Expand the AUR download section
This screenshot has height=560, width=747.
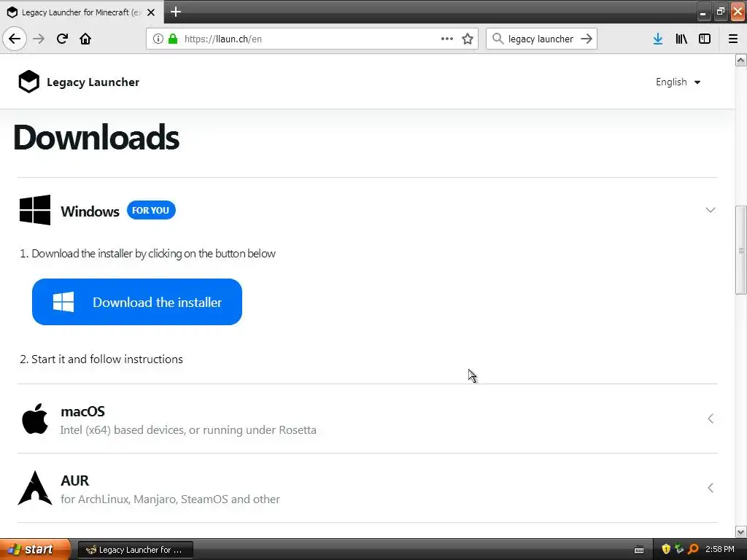click(711, 488)
